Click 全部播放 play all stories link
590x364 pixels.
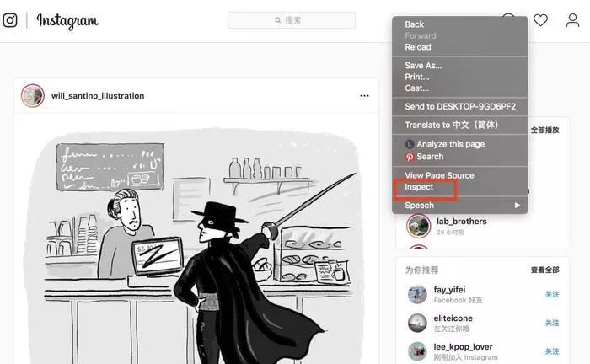coord(544,130)
